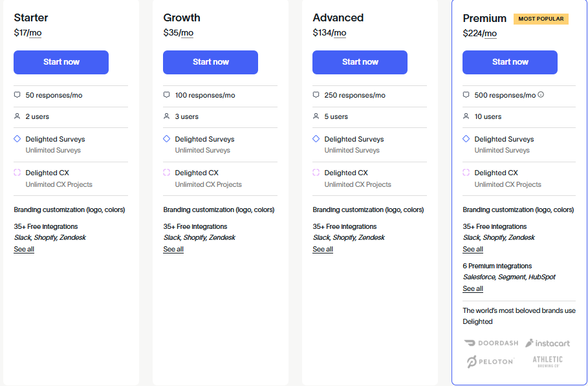Viewport: 588px width, 386px height.
Task: Click "Start now" on the Starter plan
Action: pos(61,62)
